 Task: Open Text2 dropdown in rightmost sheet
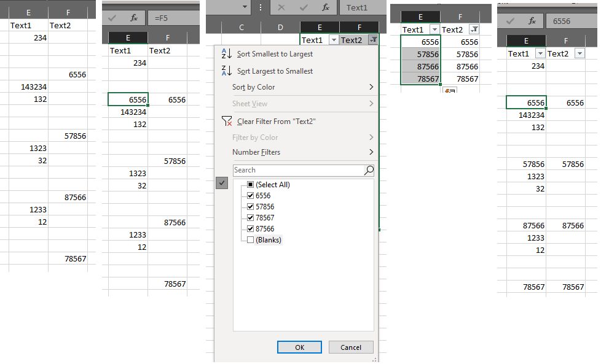pos(580,53)
